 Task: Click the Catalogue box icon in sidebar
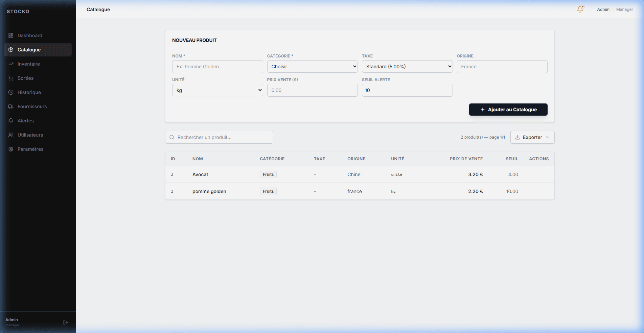(x=11, y=50)
